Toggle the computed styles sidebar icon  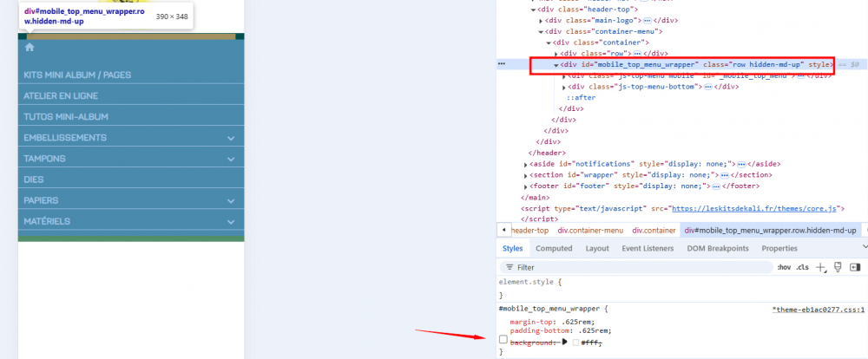tap(855, 267)
